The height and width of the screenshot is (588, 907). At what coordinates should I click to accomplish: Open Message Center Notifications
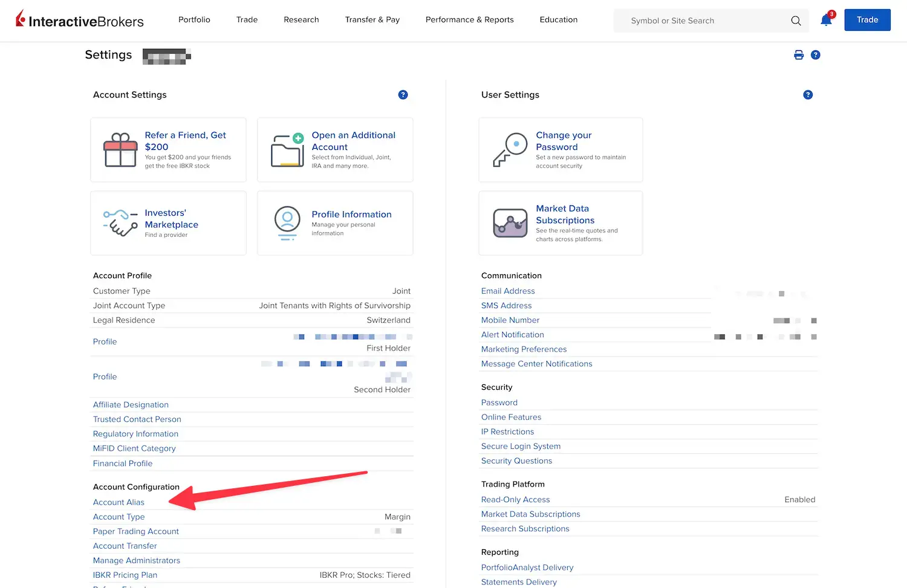pyautogui.click(x=536, y=364)
